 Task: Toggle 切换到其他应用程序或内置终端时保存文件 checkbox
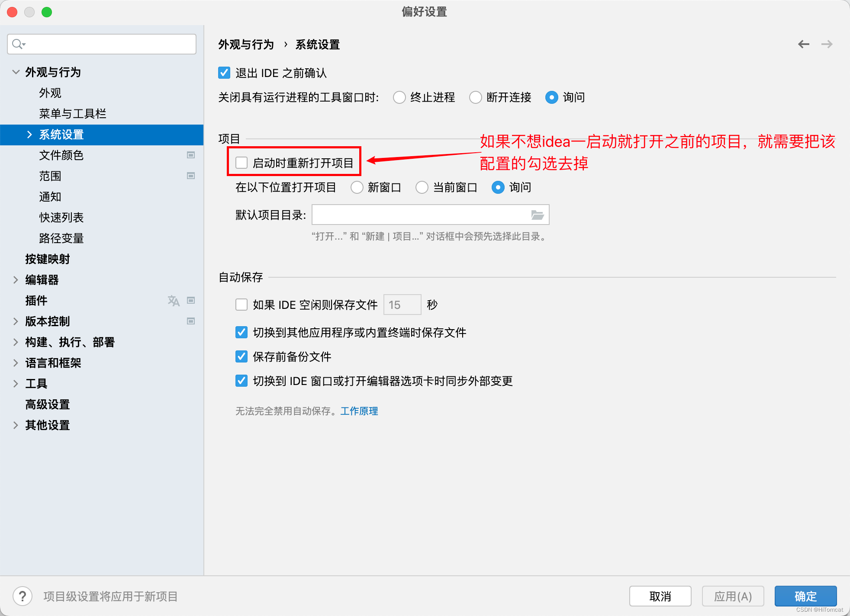(x=241, y=332)
